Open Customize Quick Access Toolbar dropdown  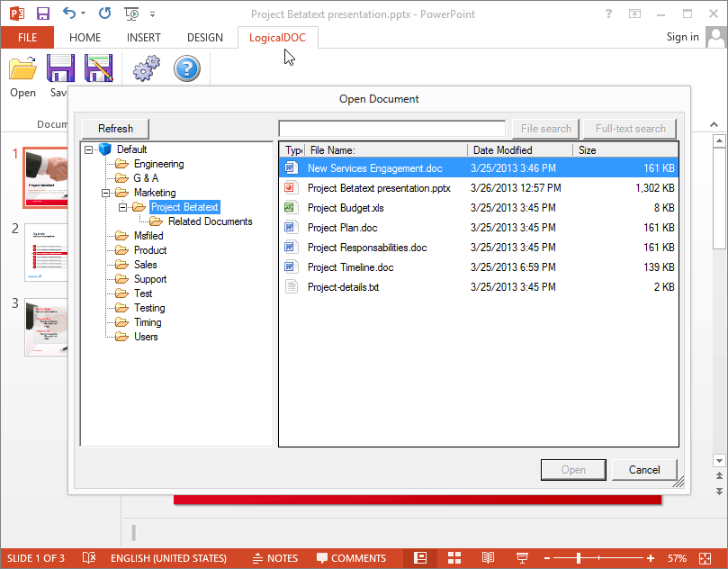(x=152, y=14)
